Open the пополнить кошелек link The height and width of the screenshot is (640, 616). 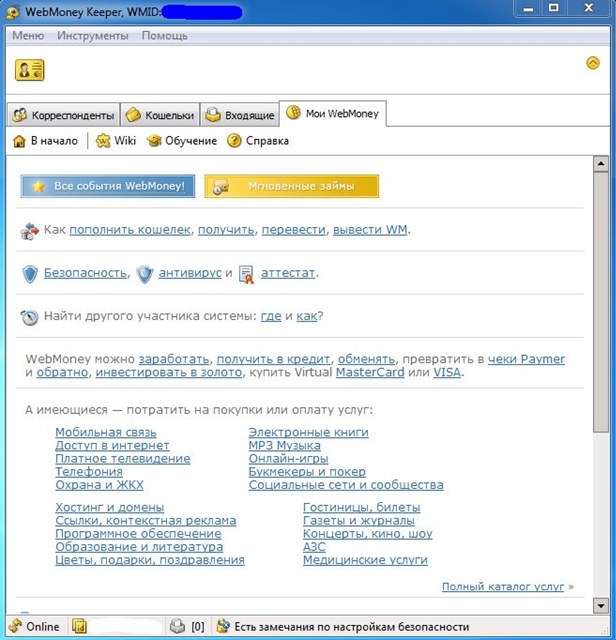click(x=130, y=230)
